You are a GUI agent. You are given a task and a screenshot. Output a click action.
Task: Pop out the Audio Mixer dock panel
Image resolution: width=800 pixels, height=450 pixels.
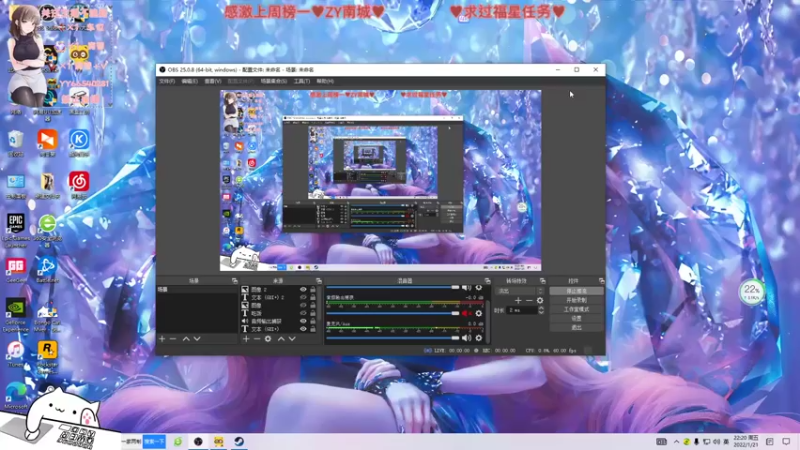tap(487, 281)
